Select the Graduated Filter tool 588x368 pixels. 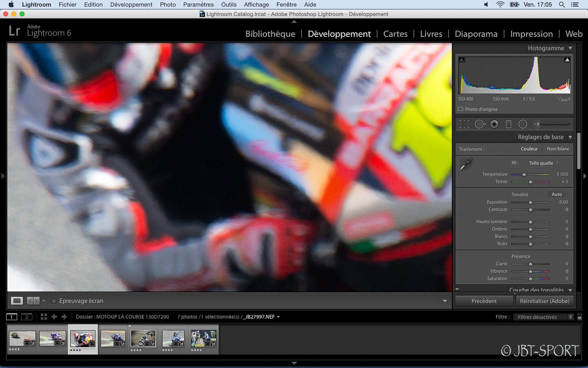pos(508,124)
